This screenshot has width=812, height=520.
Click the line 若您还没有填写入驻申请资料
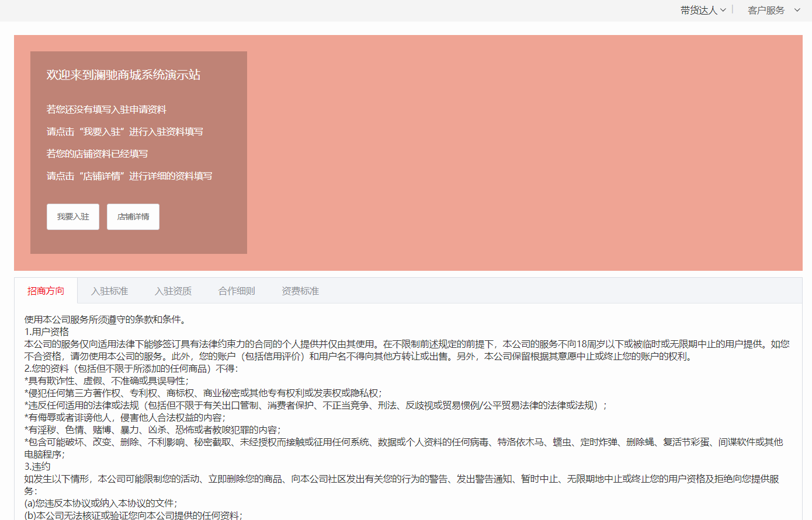(106, 110)
